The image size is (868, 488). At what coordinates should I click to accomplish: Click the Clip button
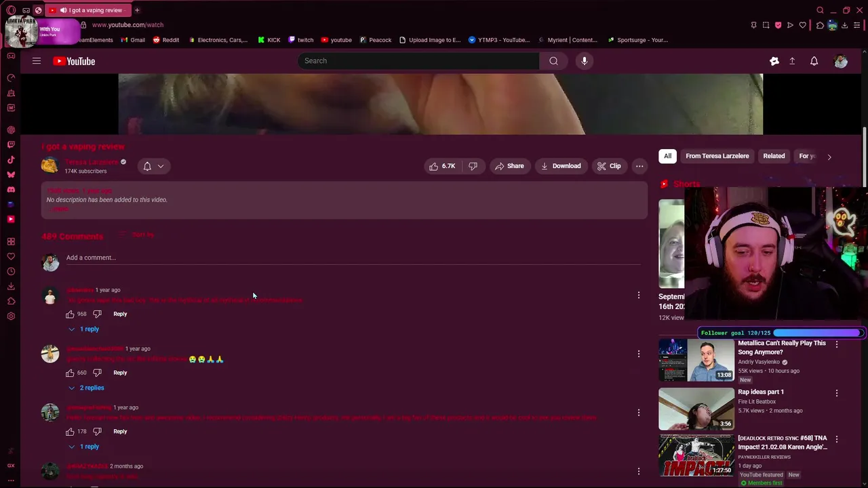(x=609, y=166)
